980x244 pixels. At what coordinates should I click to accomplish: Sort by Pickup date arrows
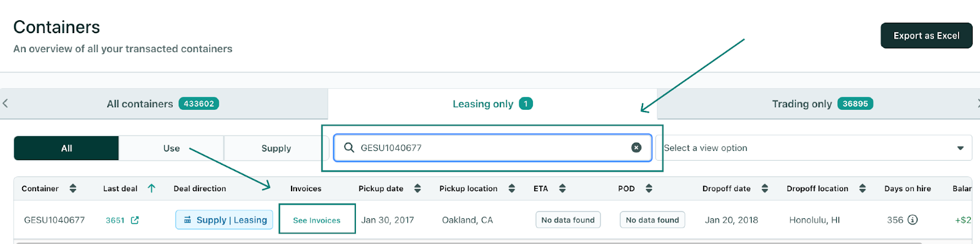click(418, 188)
